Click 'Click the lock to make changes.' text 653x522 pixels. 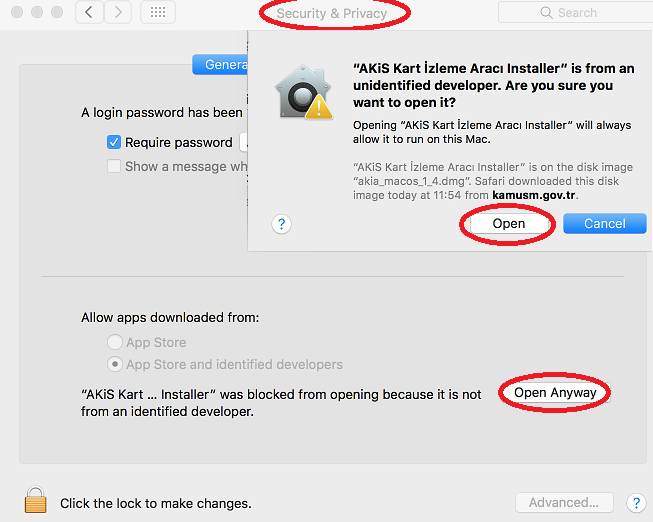pos(156,503)
